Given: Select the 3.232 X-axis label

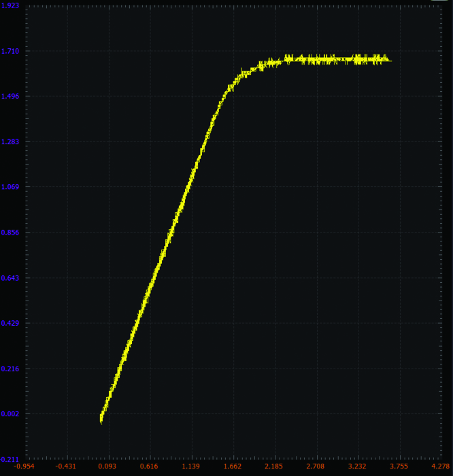Looking at the screenshot, I should [x=358, y=466].
